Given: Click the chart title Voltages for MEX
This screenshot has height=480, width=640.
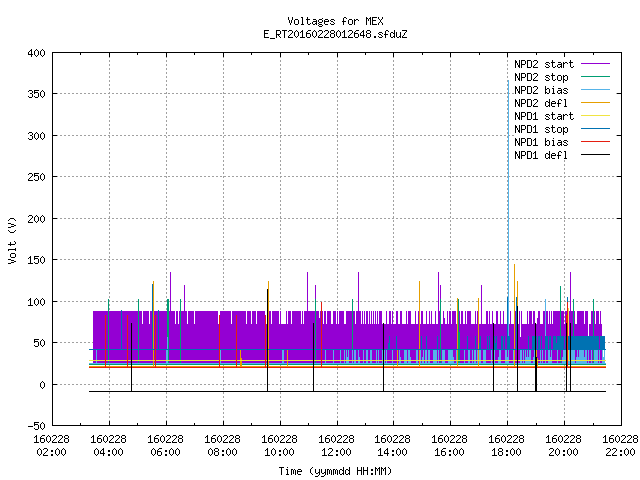Looking at the screenshot, I should click(335, 21).
